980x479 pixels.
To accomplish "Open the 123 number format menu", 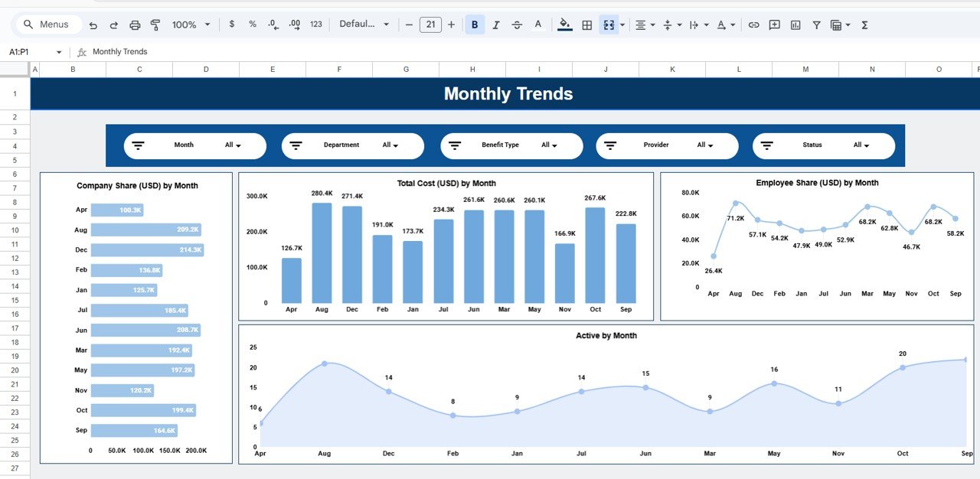I will click(x=315, y=24).
